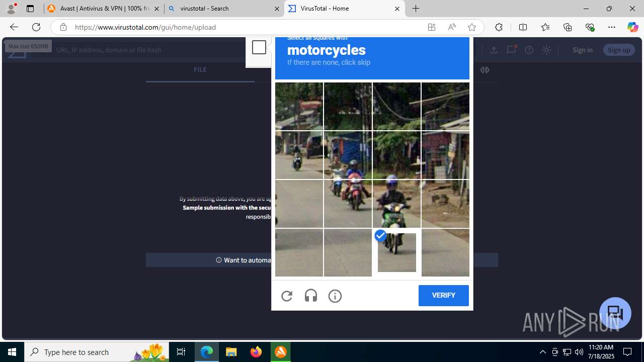
Task: Open a new browser tab
Action: pyautogui.click(x=416, y=9)
